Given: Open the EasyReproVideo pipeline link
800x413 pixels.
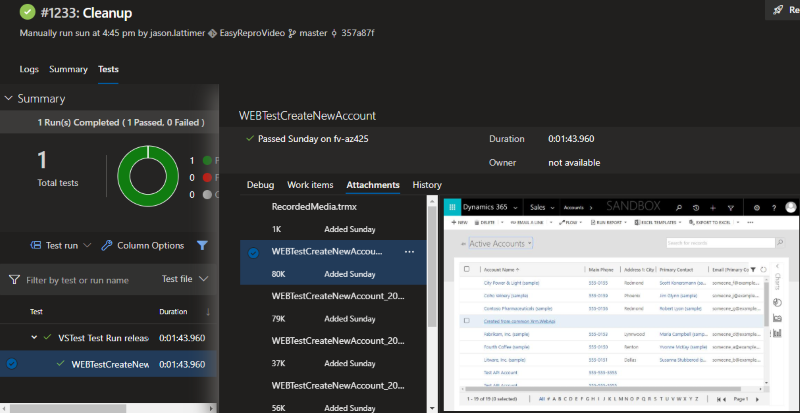Looking at the screenshot, I should [x=246, y=33].
